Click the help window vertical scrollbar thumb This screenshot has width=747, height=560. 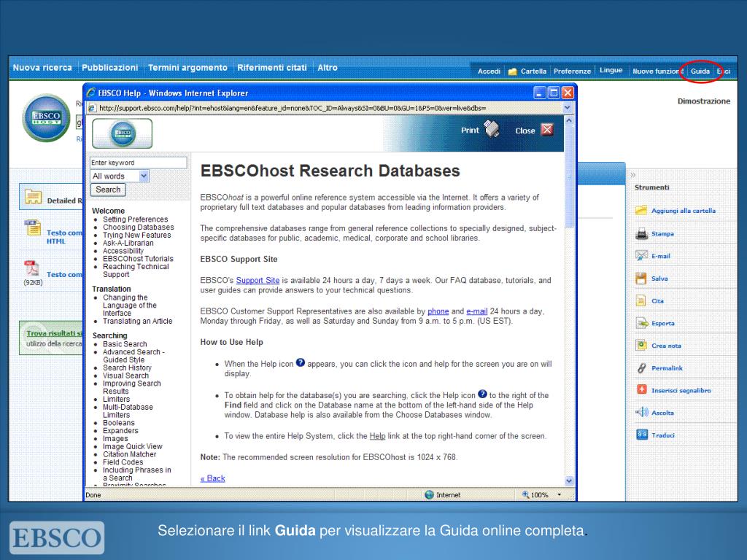569,177
